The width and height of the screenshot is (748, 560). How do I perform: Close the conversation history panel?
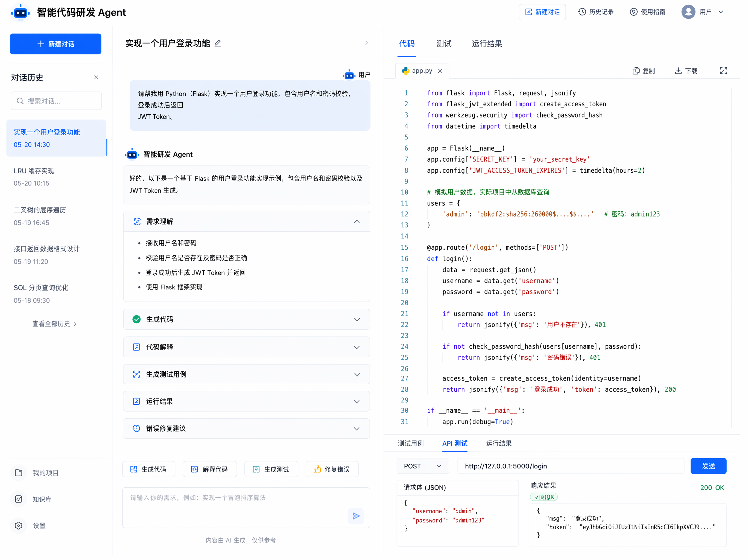[96, 77]
